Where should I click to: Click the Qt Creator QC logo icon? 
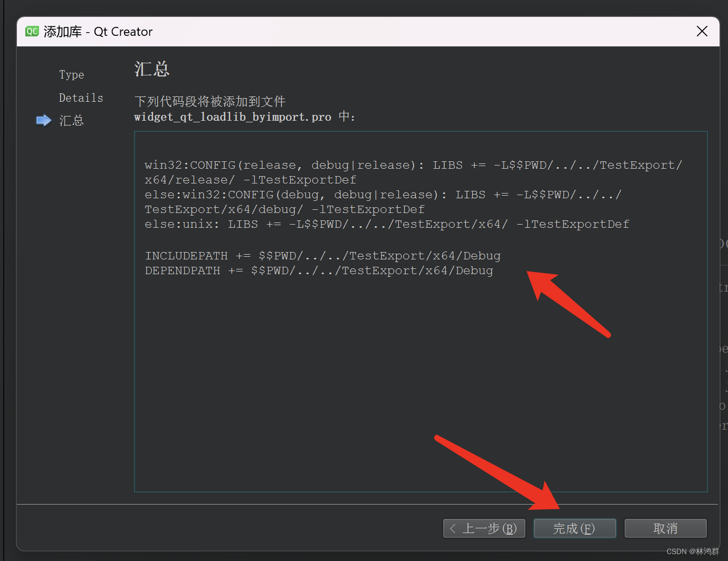tap(32, 31)
